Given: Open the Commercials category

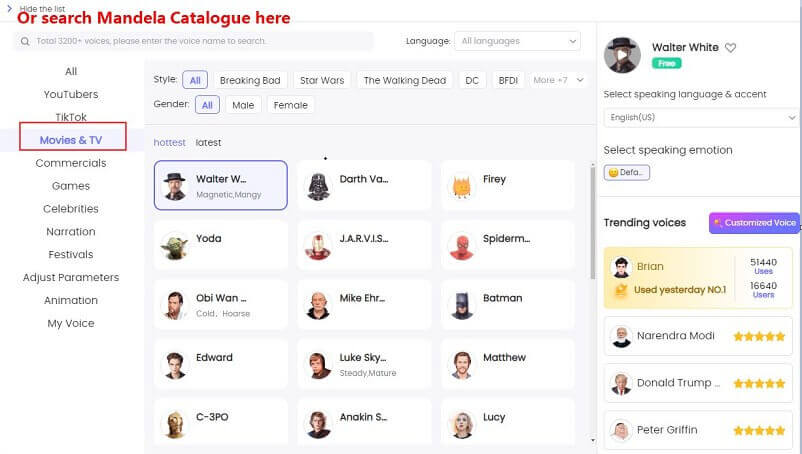Looking at the screenshot, I should pyautogui.click(x=71, y=163).
